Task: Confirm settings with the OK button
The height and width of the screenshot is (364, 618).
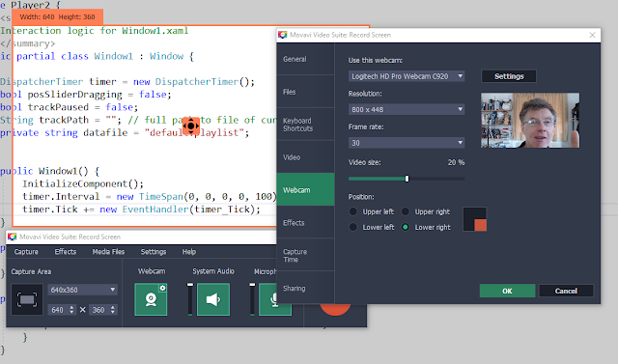Action: pos(507,291)
